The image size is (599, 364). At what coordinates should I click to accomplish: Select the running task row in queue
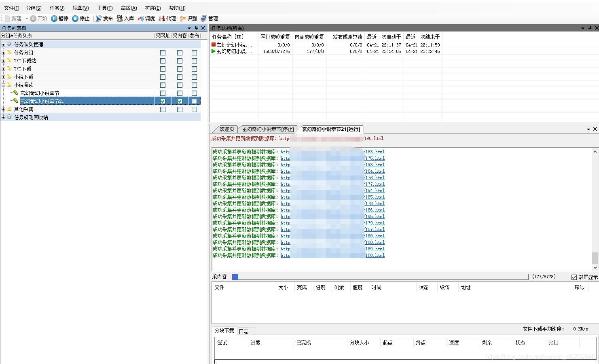coord(326,51)
